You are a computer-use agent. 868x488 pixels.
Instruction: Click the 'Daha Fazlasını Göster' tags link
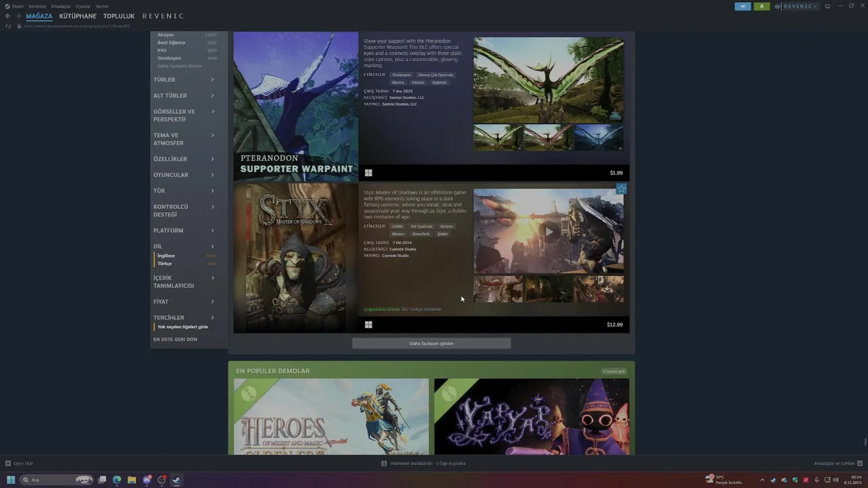point(180,66)
